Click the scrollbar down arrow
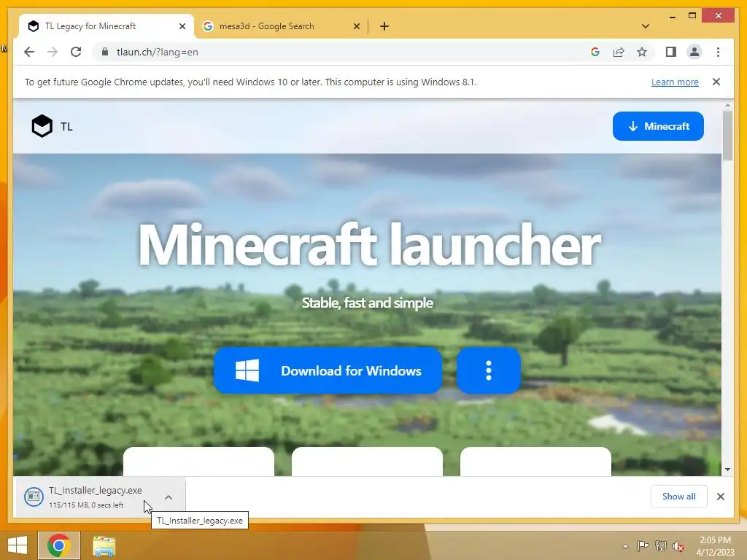 pyautogui.click(x=727, y=470)
